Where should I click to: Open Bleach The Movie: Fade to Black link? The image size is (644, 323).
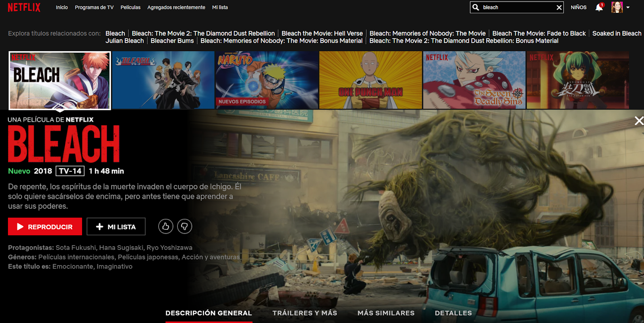539,33
